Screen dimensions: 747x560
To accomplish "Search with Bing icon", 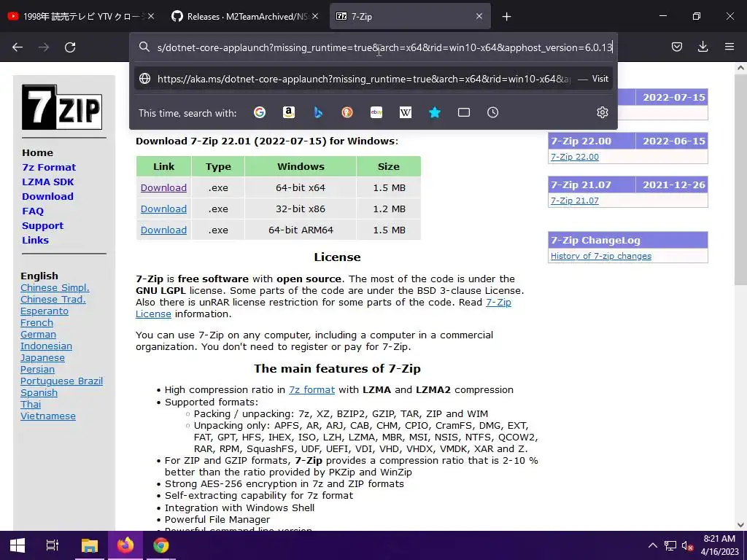I will [x=318, y=112].
